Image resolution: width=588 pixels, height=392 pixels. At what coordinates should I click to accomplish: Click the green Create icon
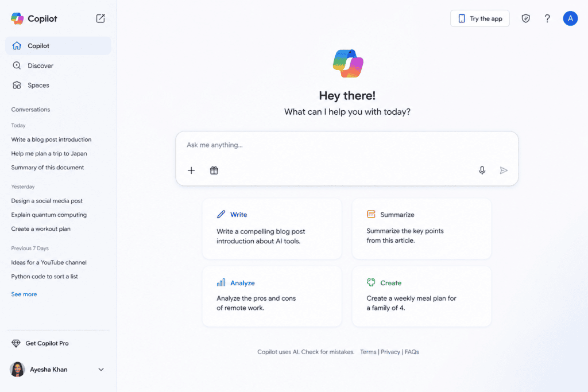coord(371,282)
